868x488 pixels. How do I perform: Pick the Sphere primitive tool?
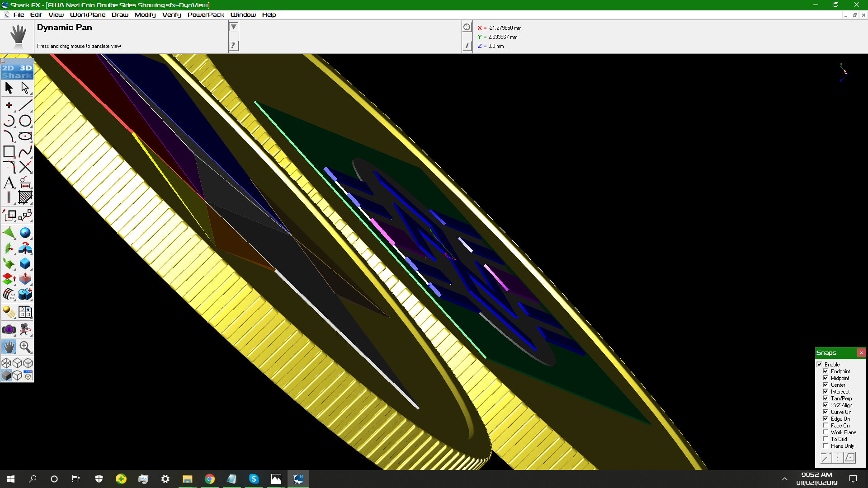pyautogui.click(x=25, y=233)
